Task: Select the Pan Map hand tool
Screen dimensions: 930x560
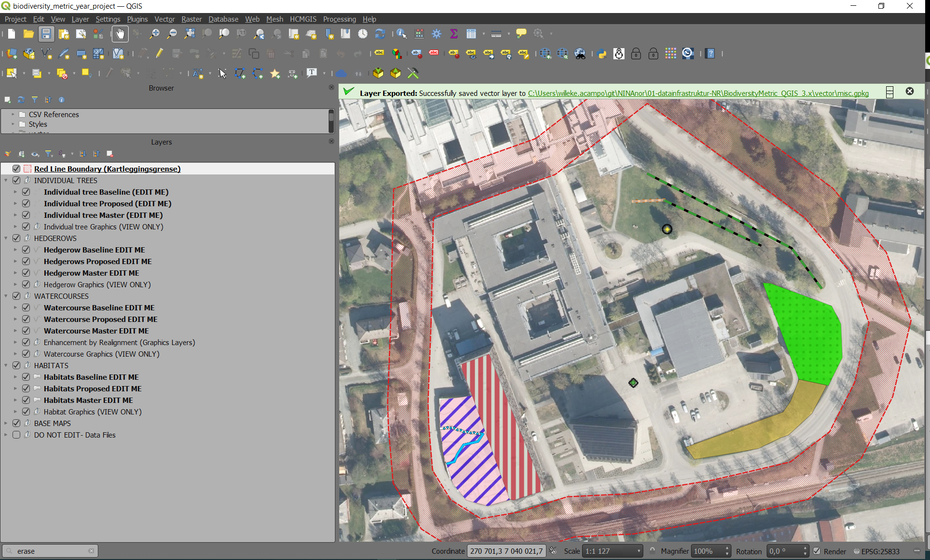Action: pos(120,34)
